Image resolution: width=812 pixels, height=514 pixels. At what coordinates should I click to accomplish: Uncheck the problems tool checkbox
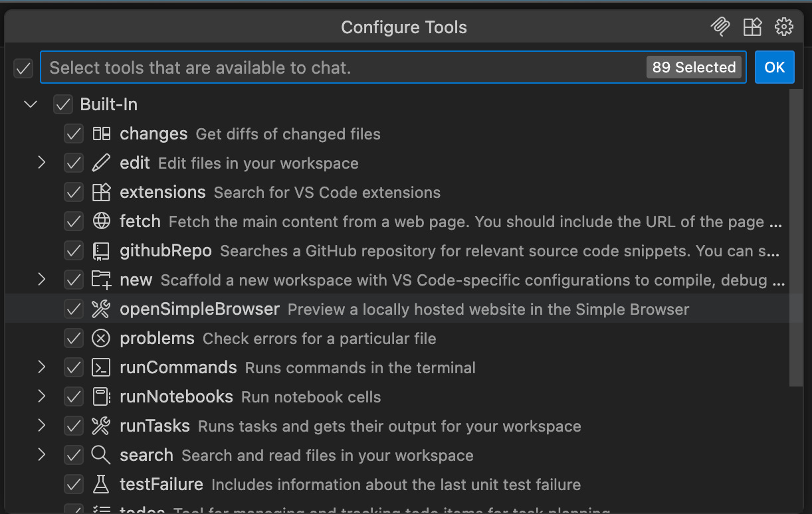click(74, 339)
